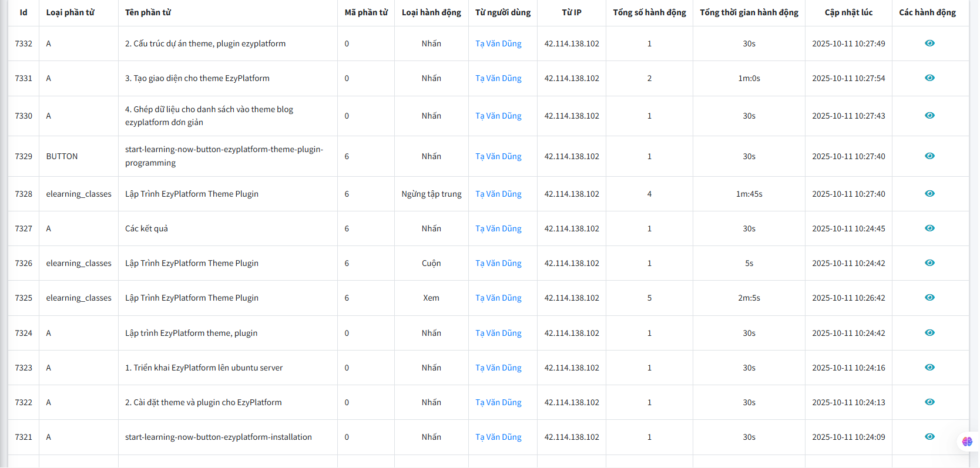Select timestamp 2025-10-11 10:24:09
Screen dimensions: 980x468
pyautogui.click(x=848, y=437)
